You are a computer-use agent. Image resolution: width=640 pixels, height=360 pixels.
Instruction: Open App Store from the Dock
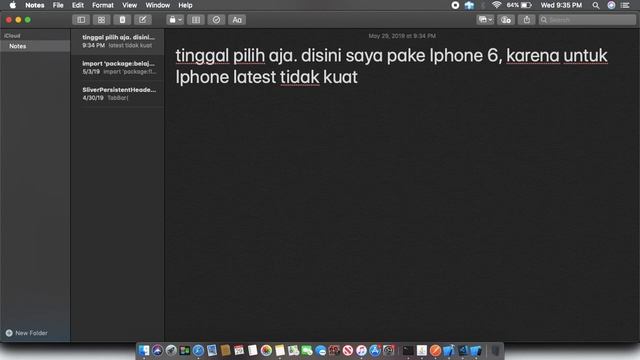(375, 351)
